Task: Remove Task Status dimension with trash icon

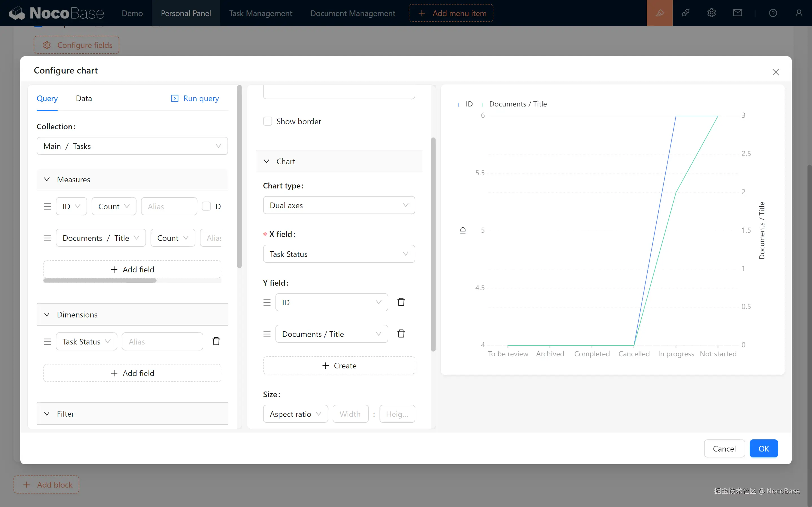Action: (216, 341)
